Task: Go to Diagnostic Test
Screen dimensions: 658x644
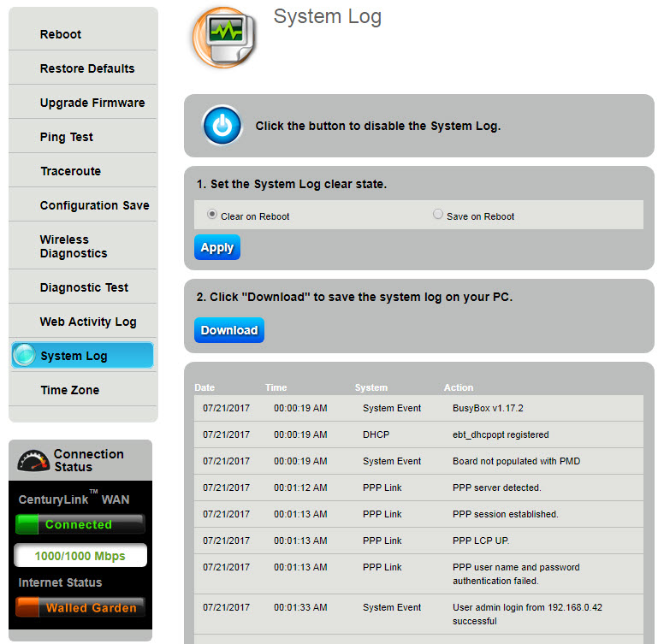Action: click(84, 287)
